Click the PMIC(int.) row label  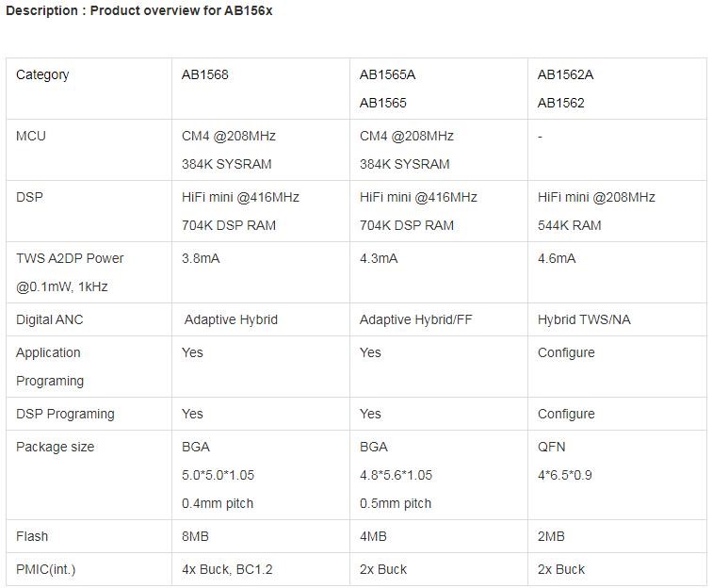click(45, 570)
